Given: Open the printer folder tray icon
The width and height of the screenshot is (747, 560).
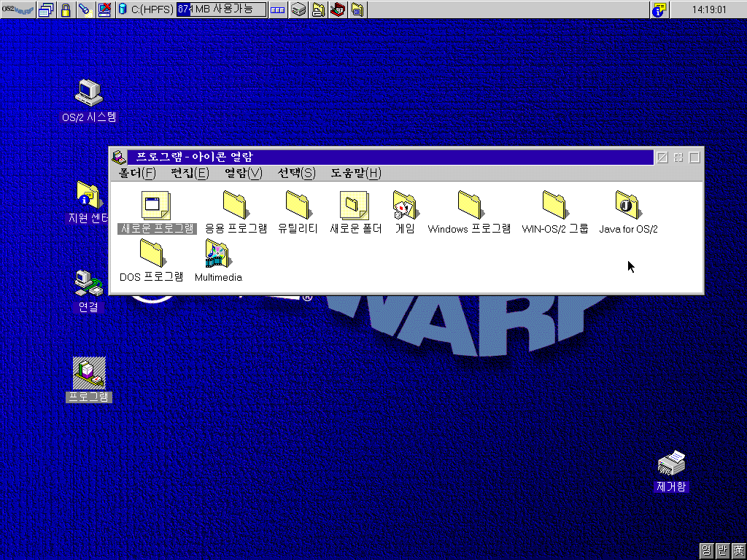Looking at the screenshot, I should click(318, 9).
